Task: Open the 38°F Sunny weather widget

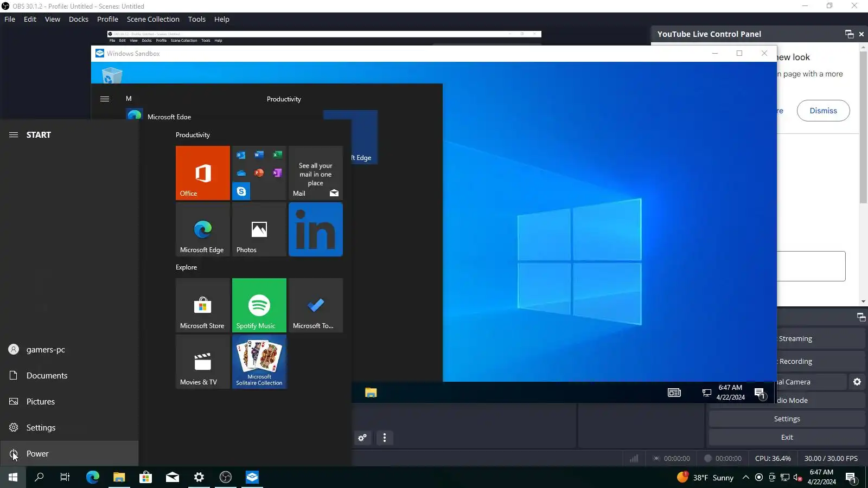Action: point(705,477)
